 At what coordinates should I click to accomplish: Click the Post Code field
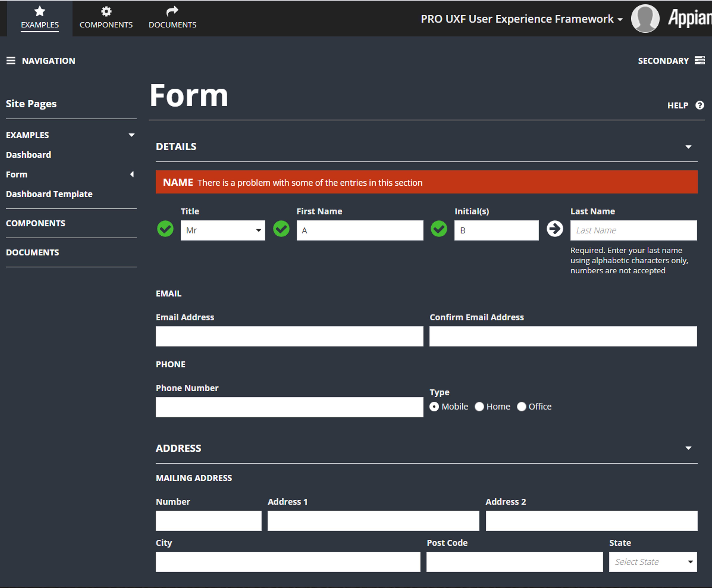click(x=515, y=562)
